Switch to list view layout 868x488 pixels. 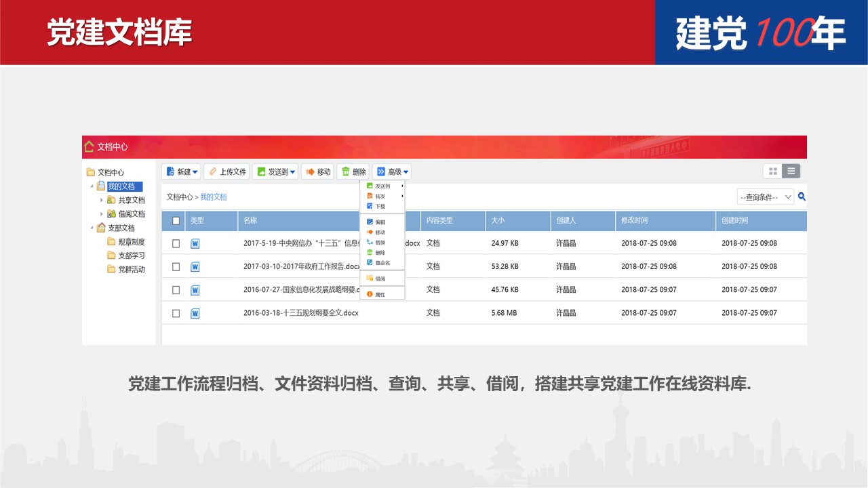click(791, 171)
